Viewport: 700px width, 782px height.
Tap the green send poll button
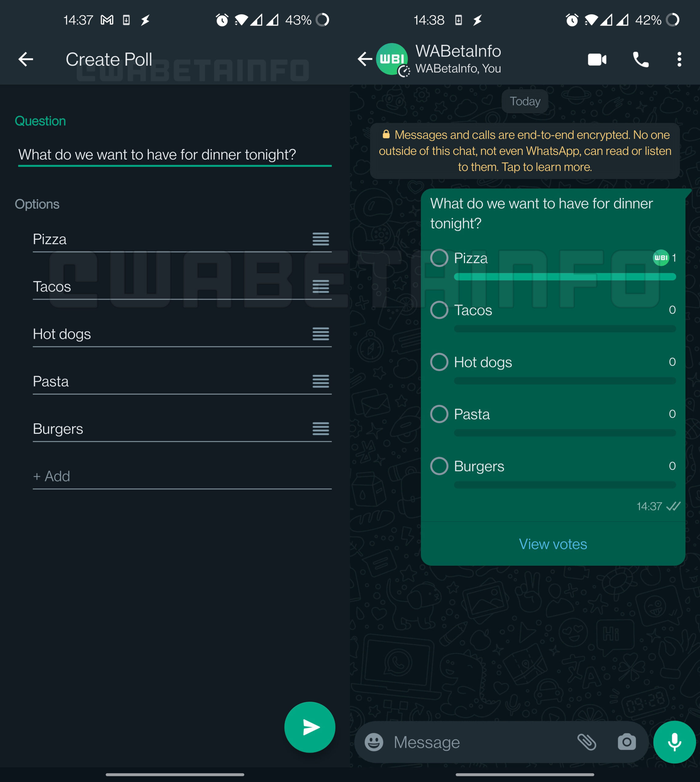tap(310, 727)
